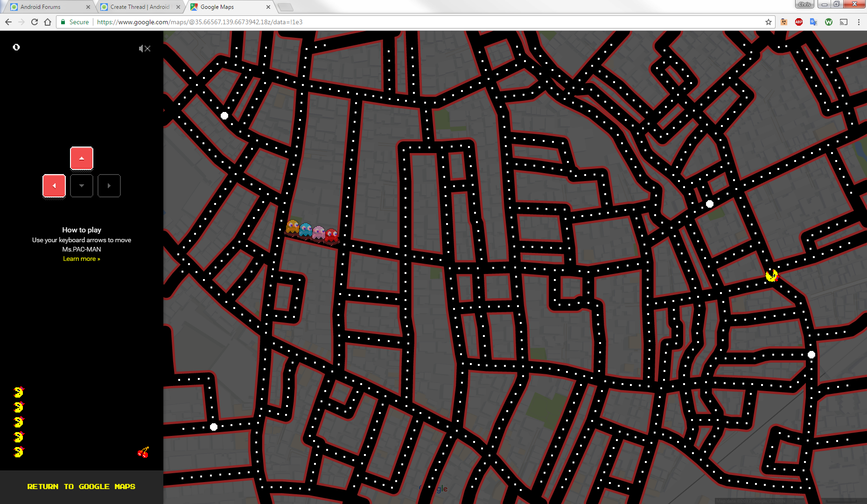Close the Android Forums tab
The width and height of the screenshot is (867, 504).
click(x=88, y=7)
